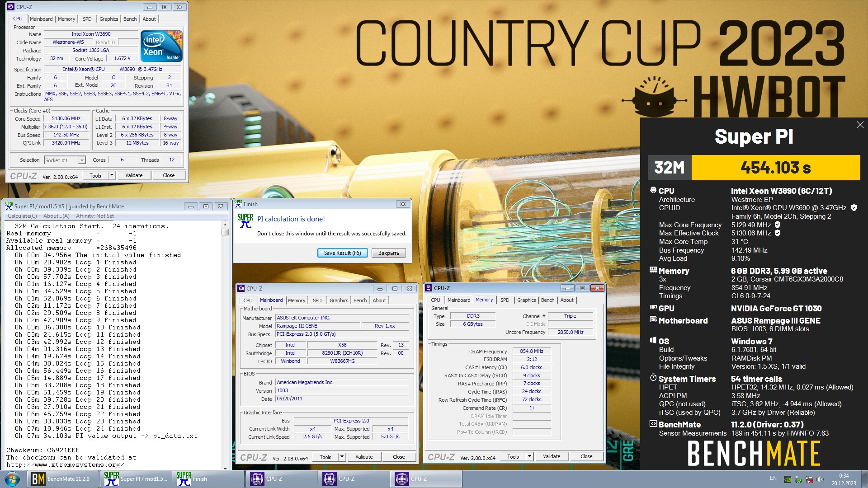
Task: Click Core Speed 5130.06 MHz value
Action: (66, 118)
